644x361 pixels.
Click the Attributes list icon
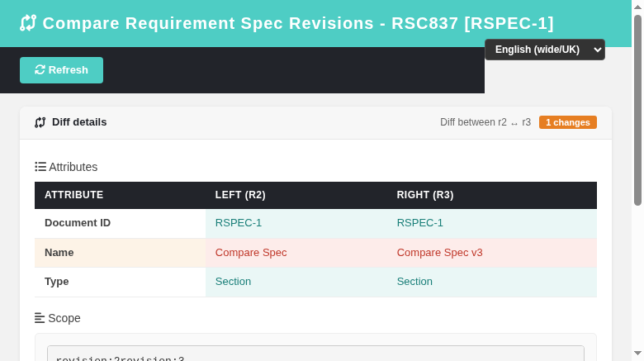pyautogui.click(x=40, y=167)
